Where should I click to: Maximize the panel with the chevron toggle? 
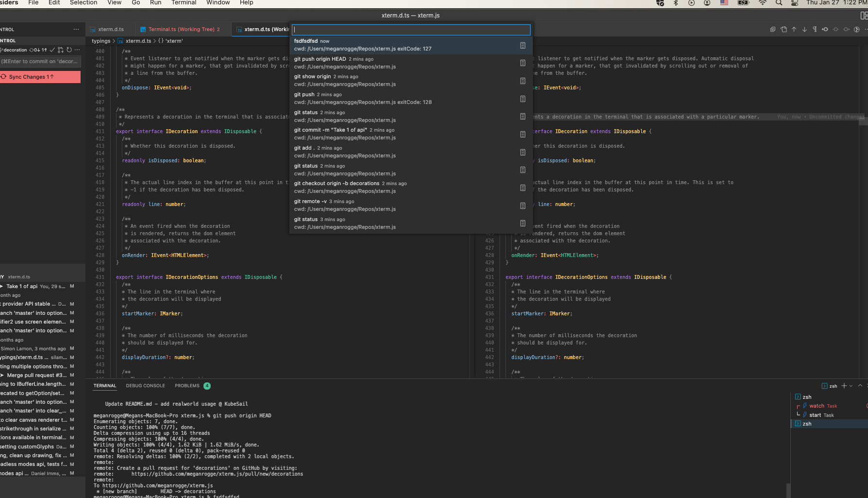(x=860, y=386)
